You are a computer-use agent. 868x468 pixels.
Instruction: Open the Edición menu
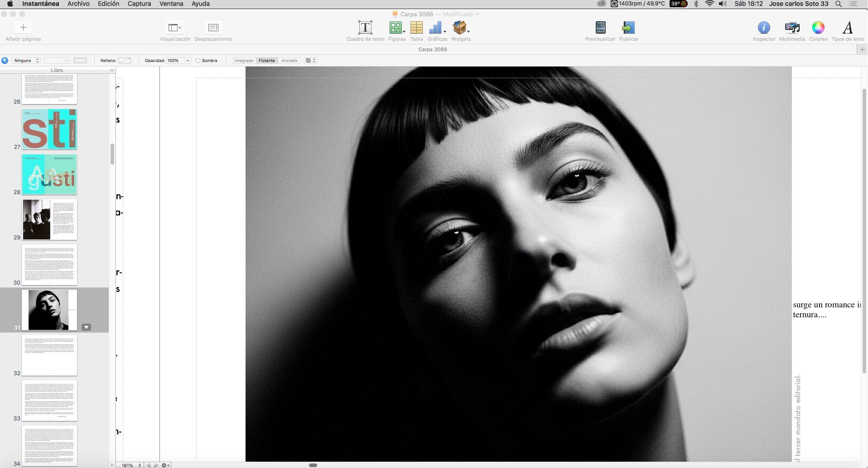pos(109,4)
